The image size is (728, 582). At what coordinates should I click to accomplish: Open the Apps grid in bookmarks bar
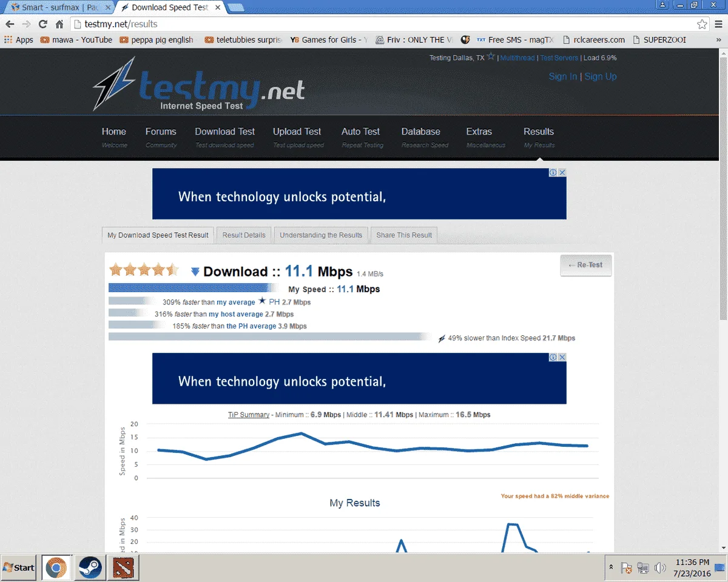coord(19,40)
